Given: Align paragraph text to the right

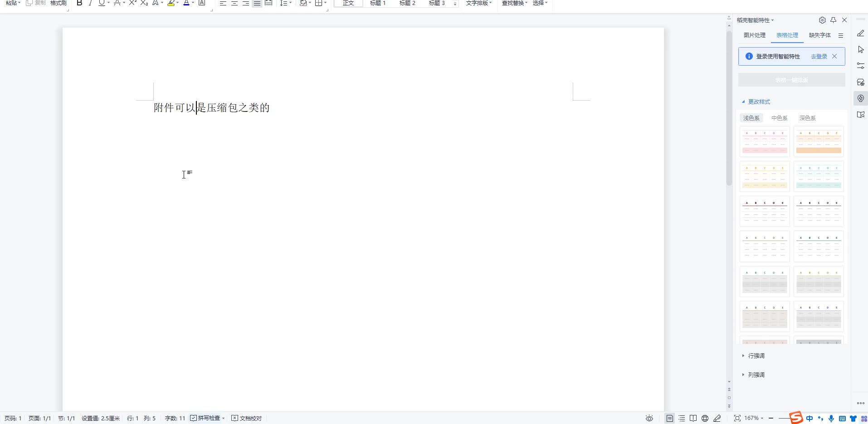Looking at the screenshot, I should (246, 3).
